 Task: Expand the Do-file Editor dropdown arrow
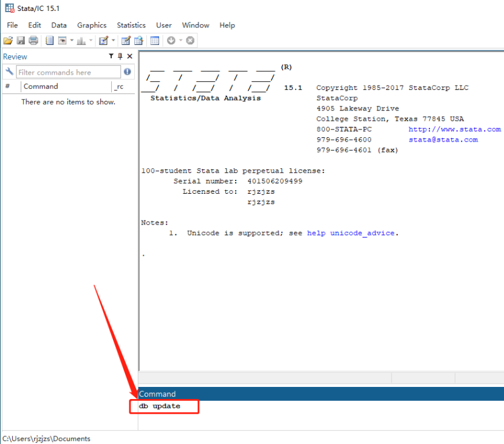113,41
